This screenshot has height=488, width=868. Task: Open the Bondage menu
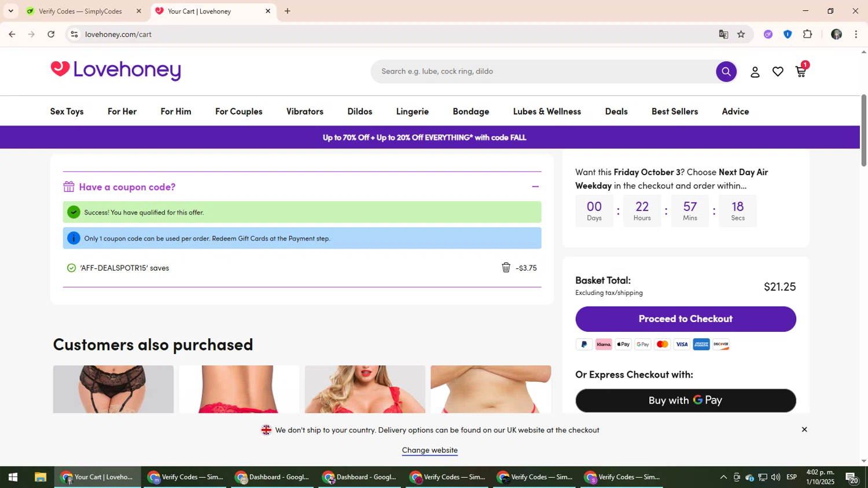[x=471, y=112]
